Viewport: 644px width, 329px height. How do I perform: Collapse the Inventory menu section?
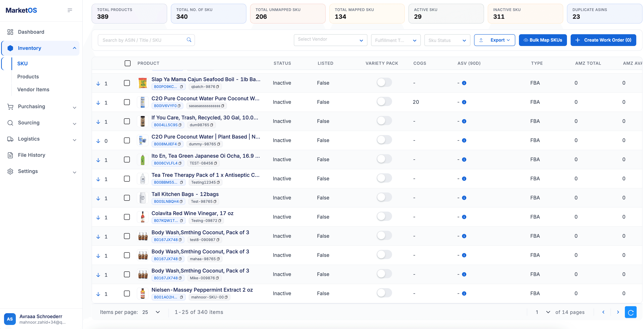click(74, 48)
